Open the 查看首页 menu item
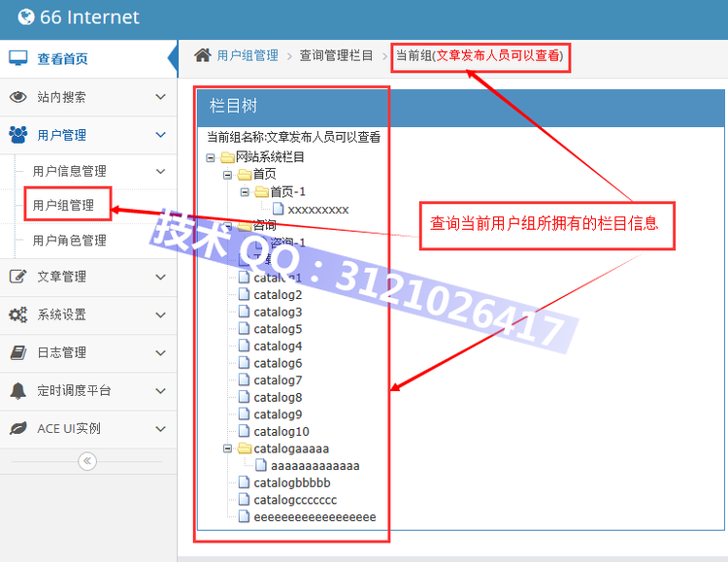This screenshot has height=562, width=728. click(x=88, y=59)
